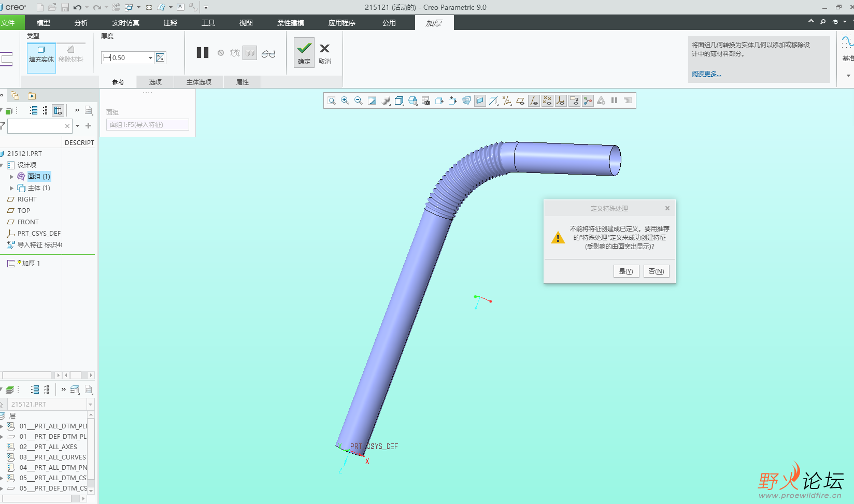Click the close window X icon in quick access toolbar

click(149, 7)
